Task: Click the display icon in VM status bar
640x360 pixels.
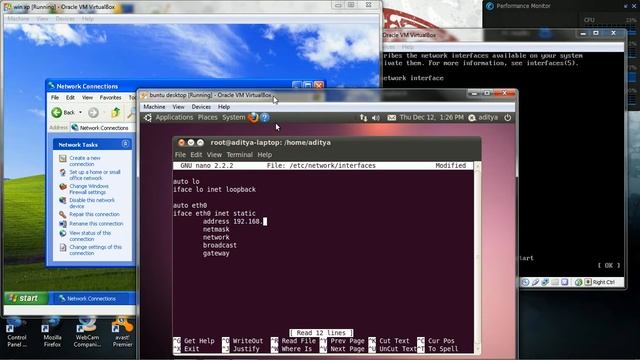Action: tap(564, 282)
